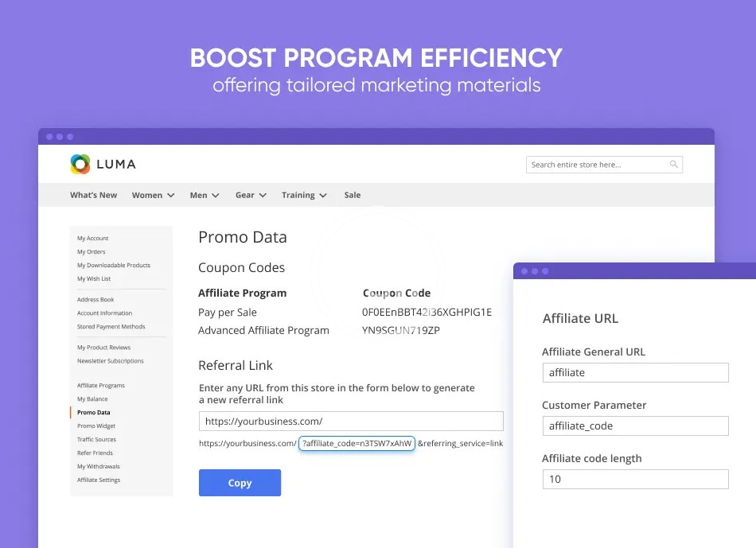Click the highlighted affiliate_code parameter box
756x548 pixels.
(x=357, y=444)
